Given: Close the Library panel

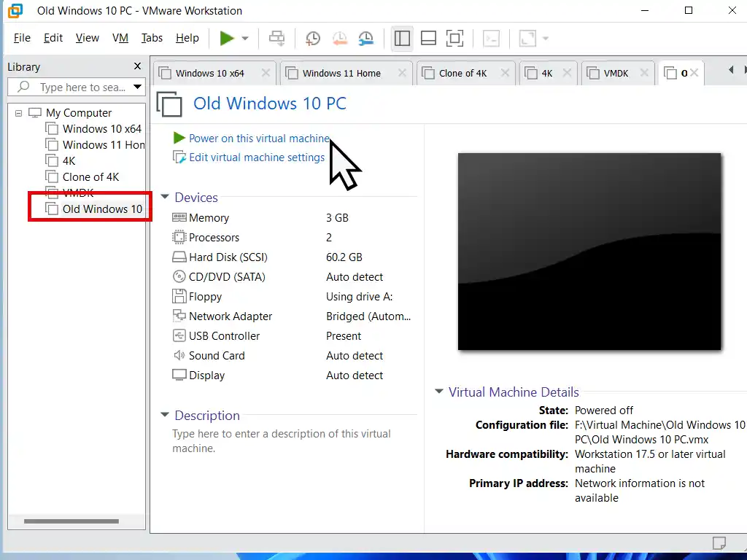Looking at the screenshot, I should click(137, 66).
